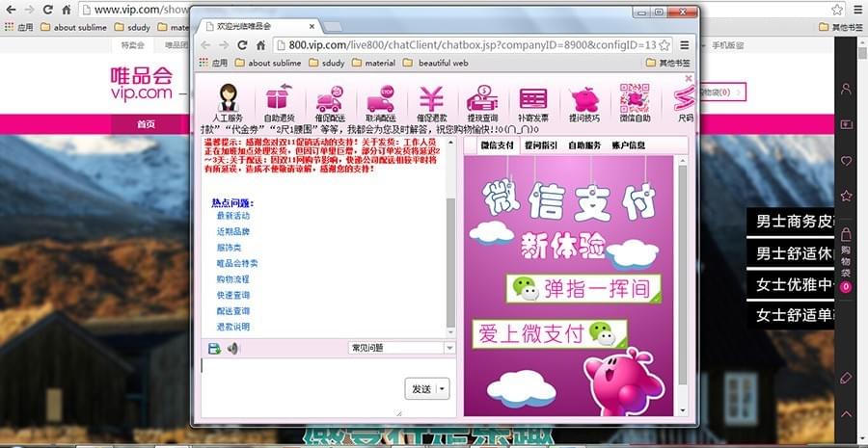Reload the chat popup page
Screen dimensions: 868x448
click(x=242, y=44)
